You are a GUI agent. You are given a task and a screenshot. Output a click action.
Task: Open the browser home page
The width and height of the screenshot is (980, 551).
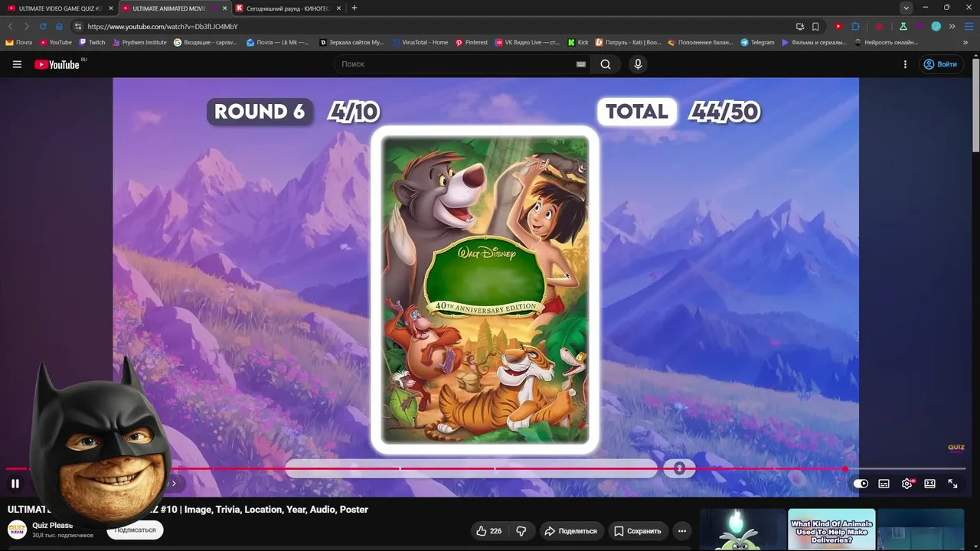(59, 26)
